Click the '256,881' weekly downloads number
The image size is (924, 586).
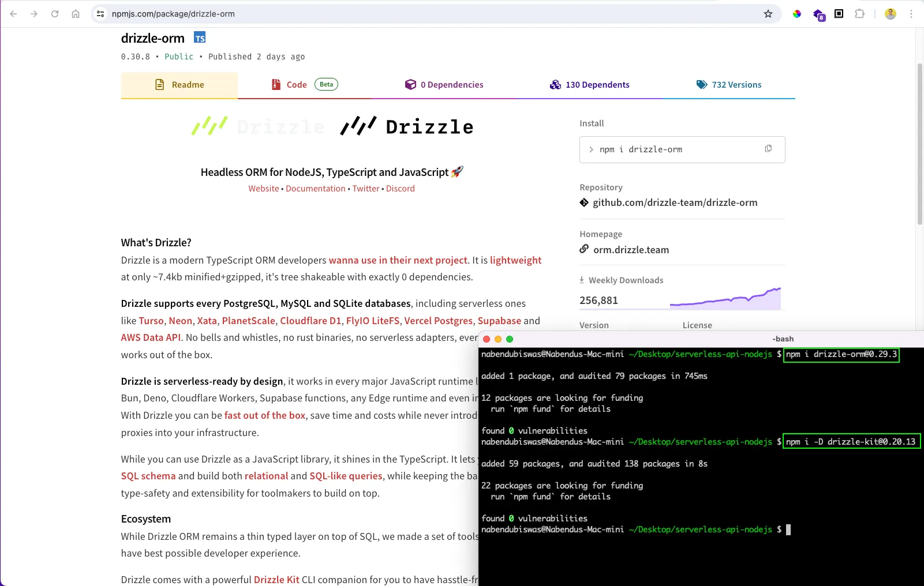pos(598,300)
